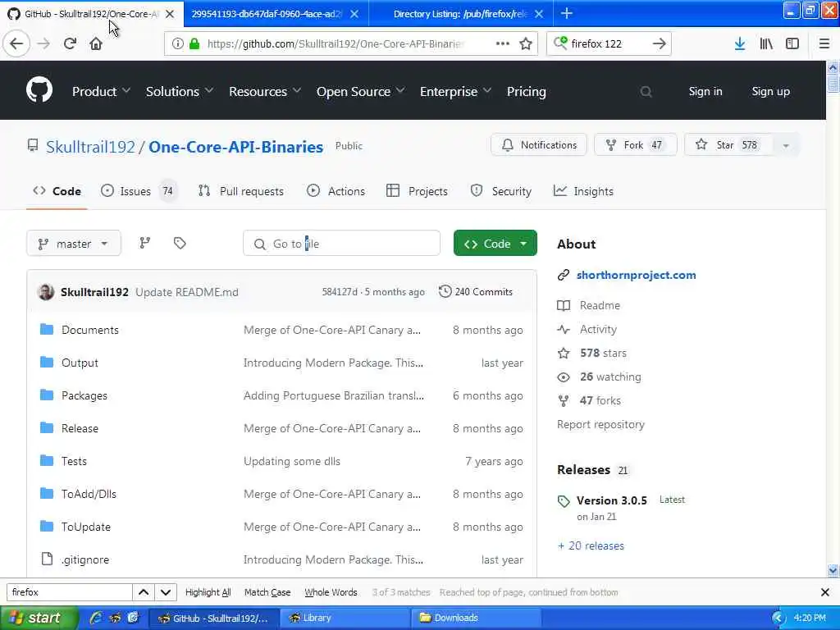Click the Go to file search field
840x630 pixels.
341,244
